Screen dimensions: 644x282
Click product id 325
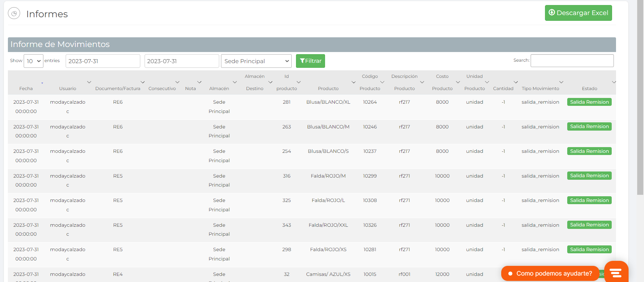click(287, 201)
